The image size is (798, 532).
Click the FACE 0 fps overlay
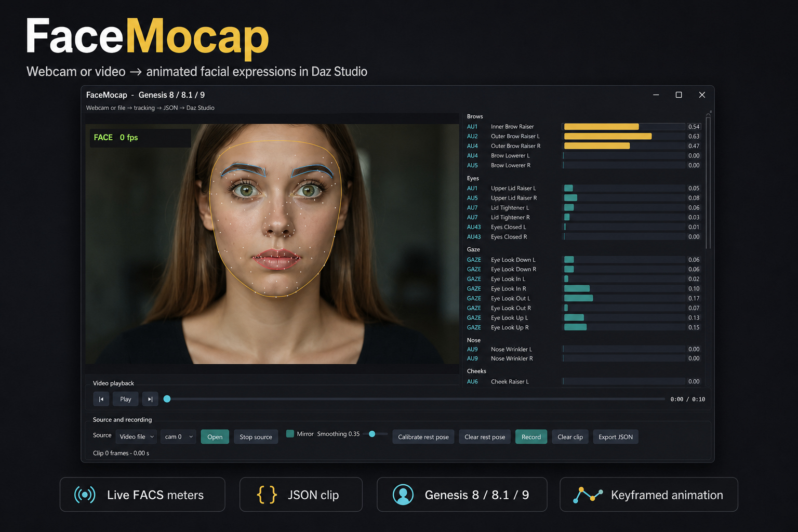tap(140, 138)
